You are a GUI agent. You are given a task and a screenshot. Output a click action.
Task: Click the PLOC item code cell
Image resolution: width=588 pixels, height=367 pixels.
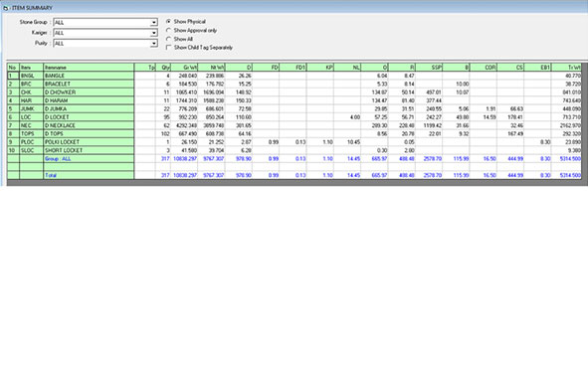pyautogui.click(x=32, y=142)
